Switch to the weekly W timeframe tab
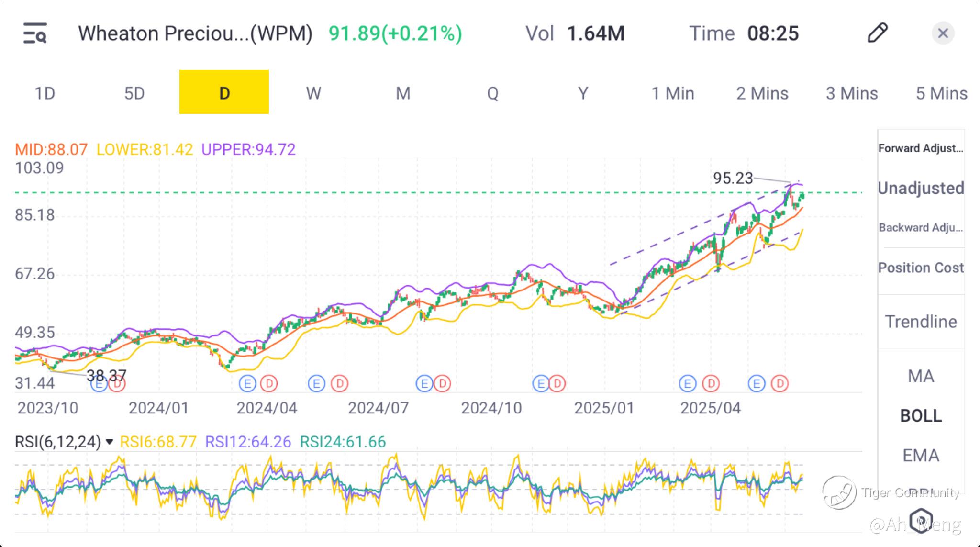Viewport: 980px width, 547px height. (x=313, y=93)
